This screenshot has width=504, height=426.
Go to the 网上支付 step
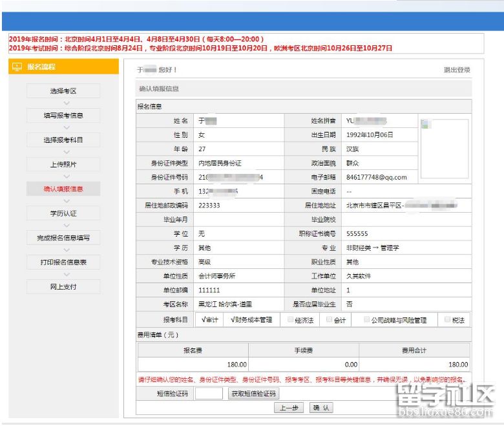(63, 286)
